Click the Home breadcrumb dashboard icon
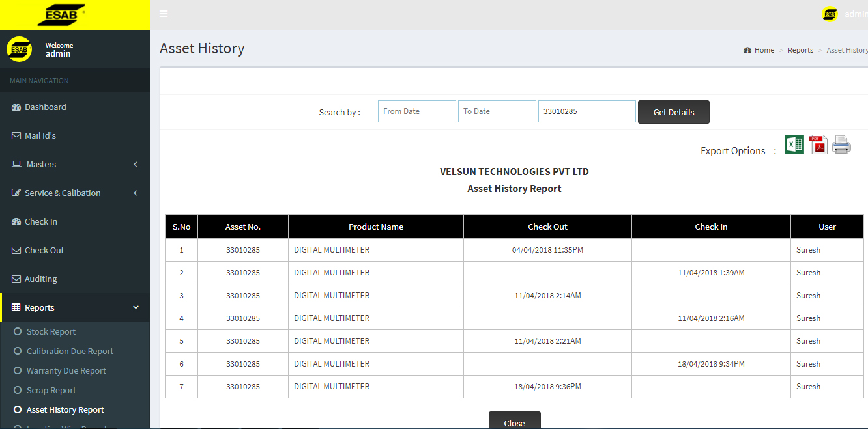The height and width of the screenshot is (429, 868). [747, 50]
